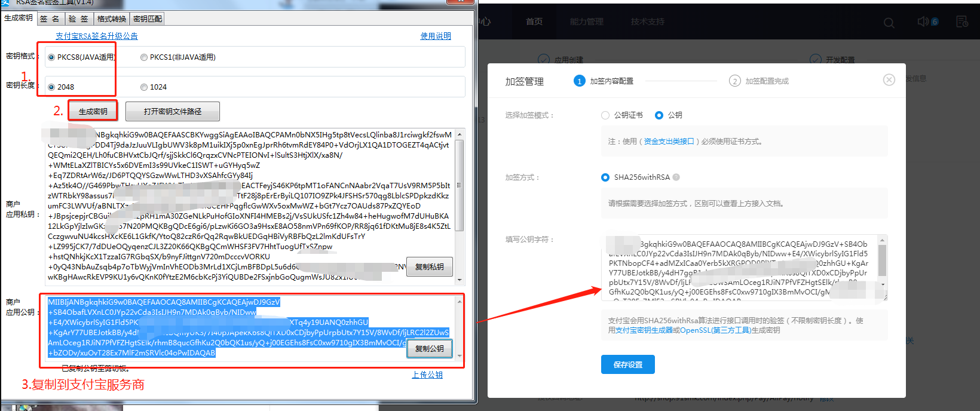Go to 首页 in top navigation
The height and width of the screenshot is (411, 980).
tap(534, 22)
